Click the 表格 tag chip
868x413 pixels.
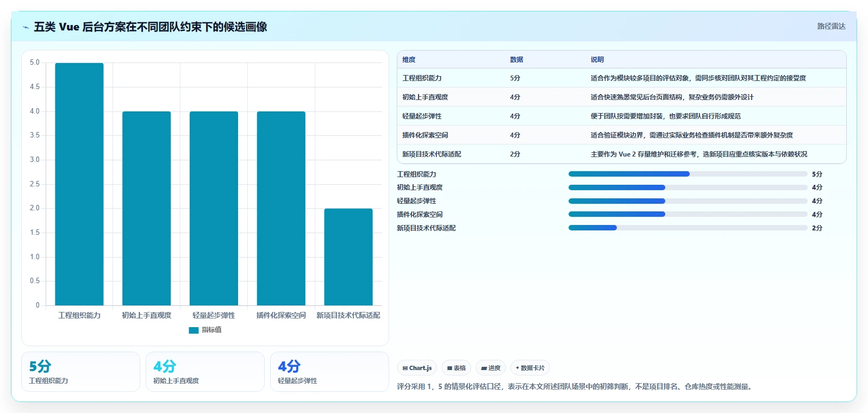pyautogui.click(x=456, y=368)
